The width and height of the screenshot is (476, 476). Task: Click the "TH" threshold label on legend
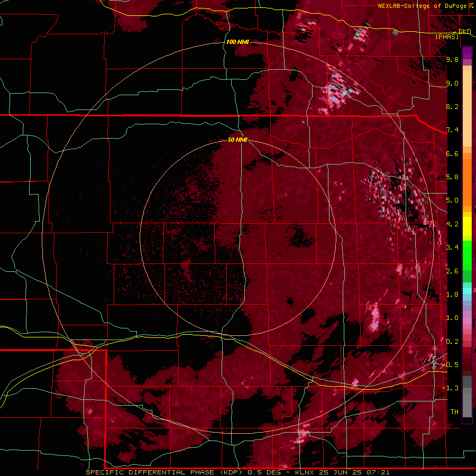454,412
